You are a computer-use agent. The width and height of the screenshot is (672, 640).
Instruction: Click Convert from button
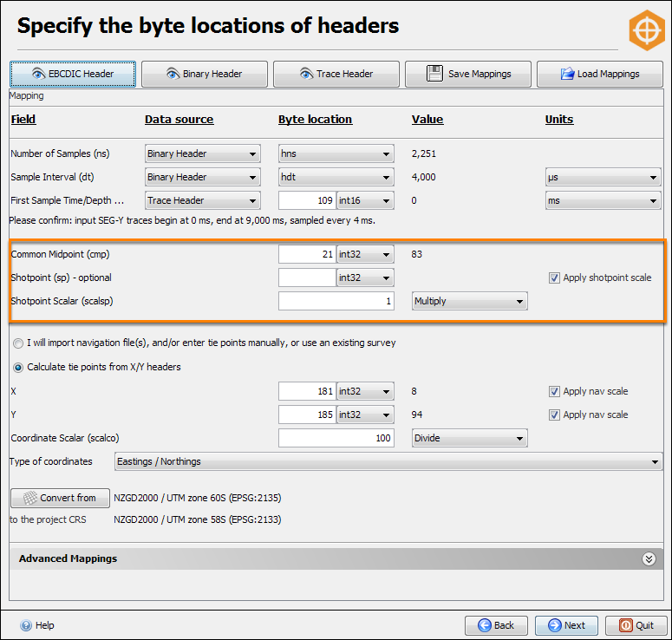60,498
